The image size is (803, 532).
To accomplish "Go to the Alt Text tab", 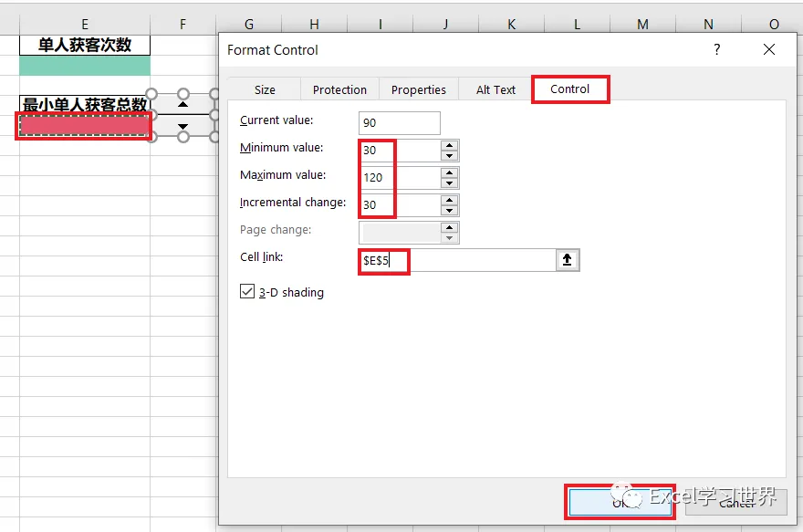I will [x=495, y=89].
